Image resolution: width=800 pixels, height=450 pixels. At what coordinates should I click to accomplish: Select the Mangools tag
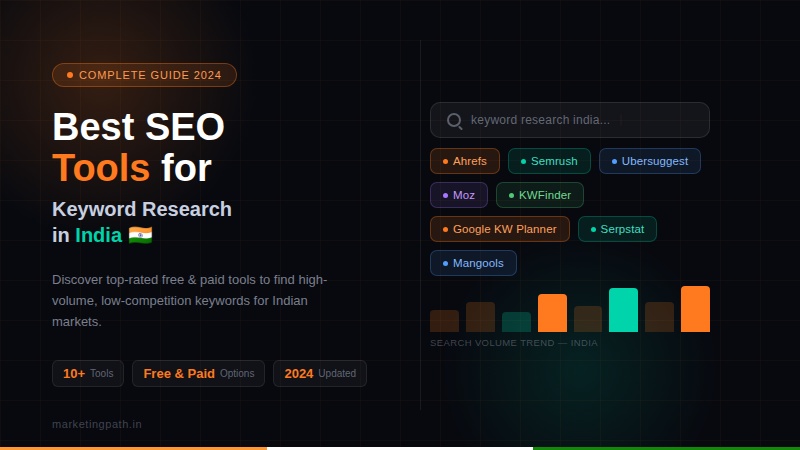coord(473,263)
